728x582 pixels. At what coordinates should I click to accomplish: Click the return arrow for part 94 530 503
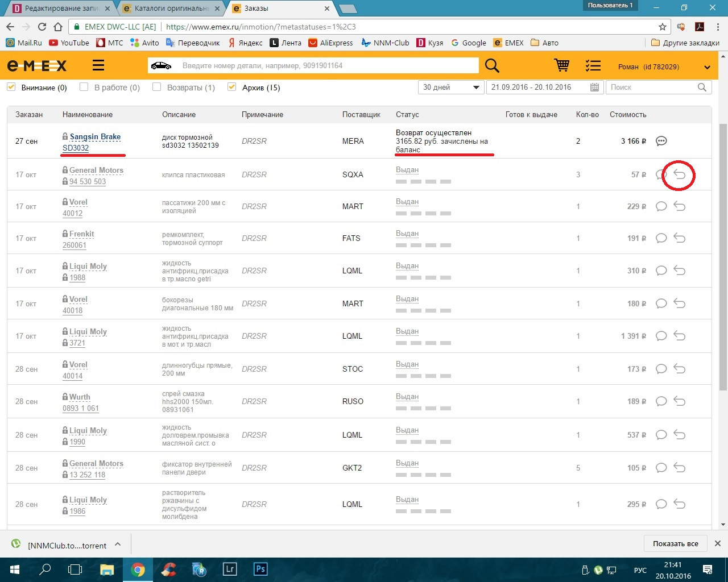(x=680, y=174)
